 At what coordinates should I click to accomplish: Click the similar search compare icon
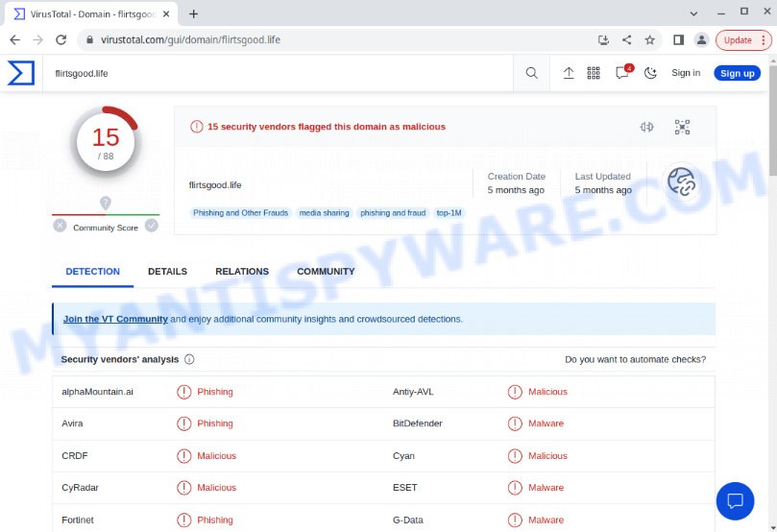[646, 127]
